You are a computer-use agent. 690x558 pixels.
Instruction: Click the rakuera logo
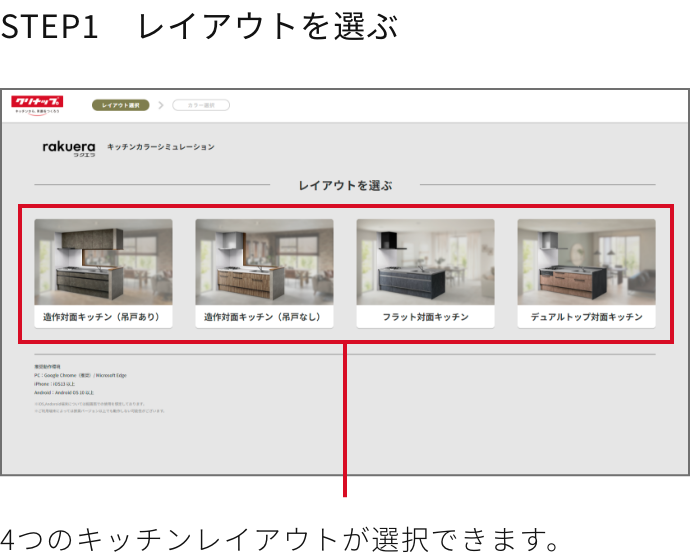click(69, 149)
